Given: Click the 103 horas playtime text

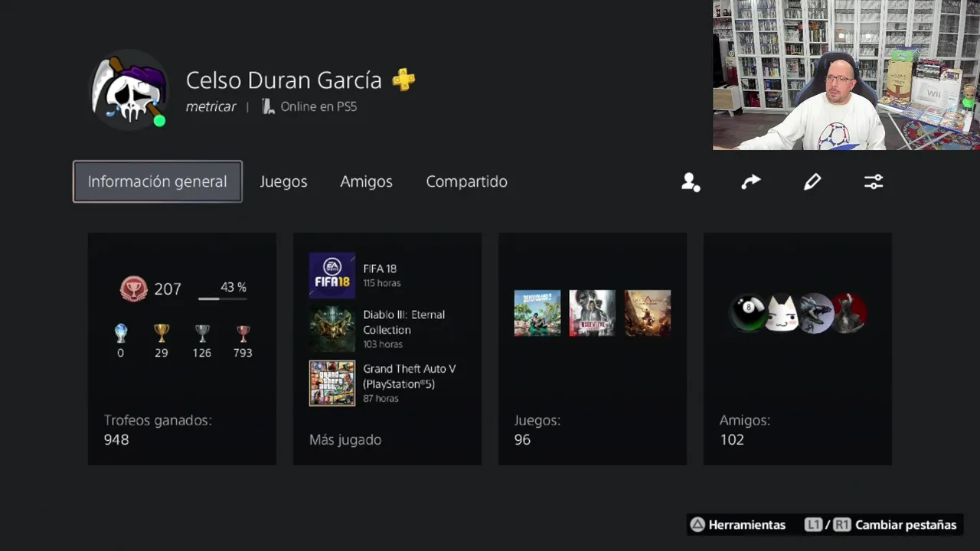Looking at the screenshot, I should tap(383, 344).
